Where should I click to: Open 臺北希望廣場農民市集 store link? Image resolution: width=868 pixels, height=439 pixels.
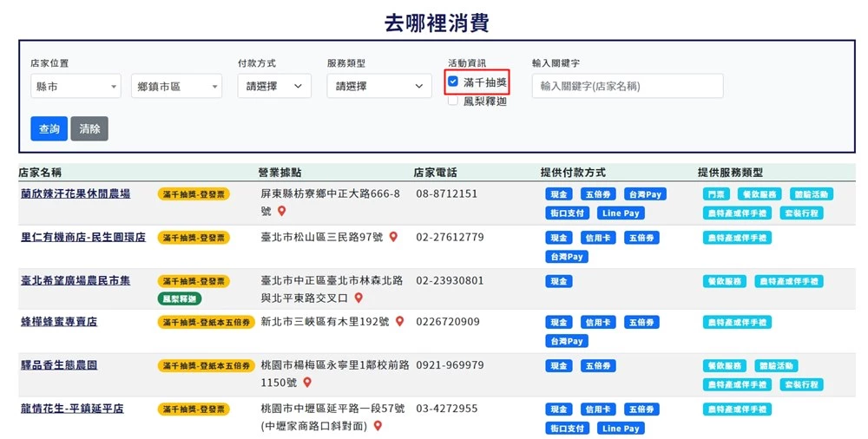point(76,281)
